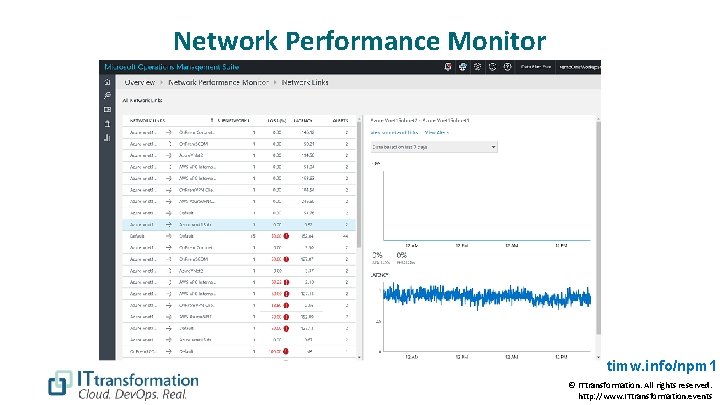This screenshot has height=405, width=720.
Task: Open the Log Search icon in the sidebar
Action: pos(107,96)
